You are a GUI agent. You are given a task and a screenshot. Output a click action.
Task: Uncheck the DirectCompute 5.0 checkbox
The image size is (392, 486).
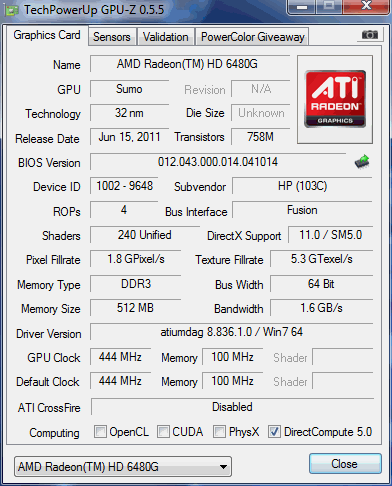coord(274,431)
